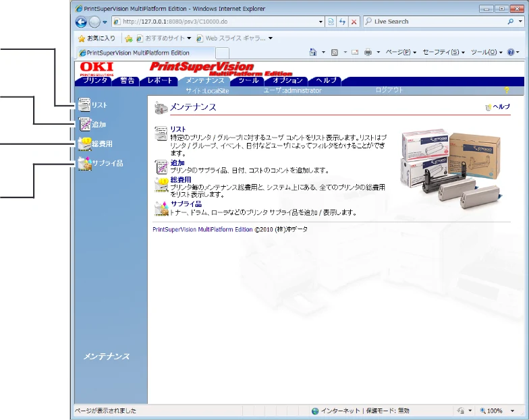Open recent pages dropdown next to Forward
This screenshot has width=529, height=420.
click(105, 22)
